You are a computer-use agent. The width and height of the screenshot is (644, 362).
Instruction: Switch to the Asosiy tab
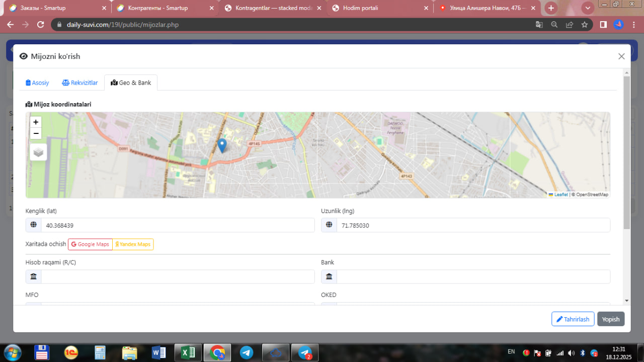point(37,83)
